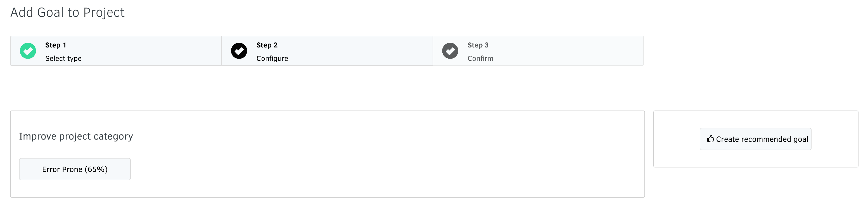Viewport: 868px width, 211px height.
Task: Click the '(65%)' percentage on the category button
Action: coord(96,169)
